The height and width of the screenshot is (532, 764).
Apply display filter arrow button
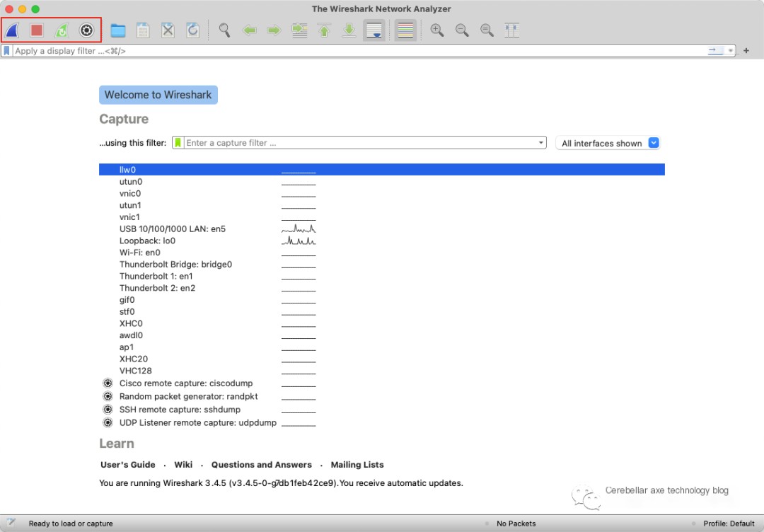pos(715,50)
